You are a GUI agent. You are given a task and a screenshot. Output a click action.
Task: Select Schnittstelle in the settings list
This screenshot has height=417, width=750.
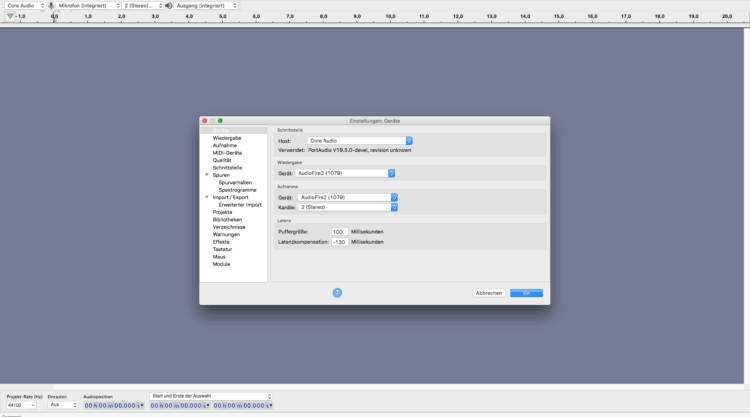(227, 168)
